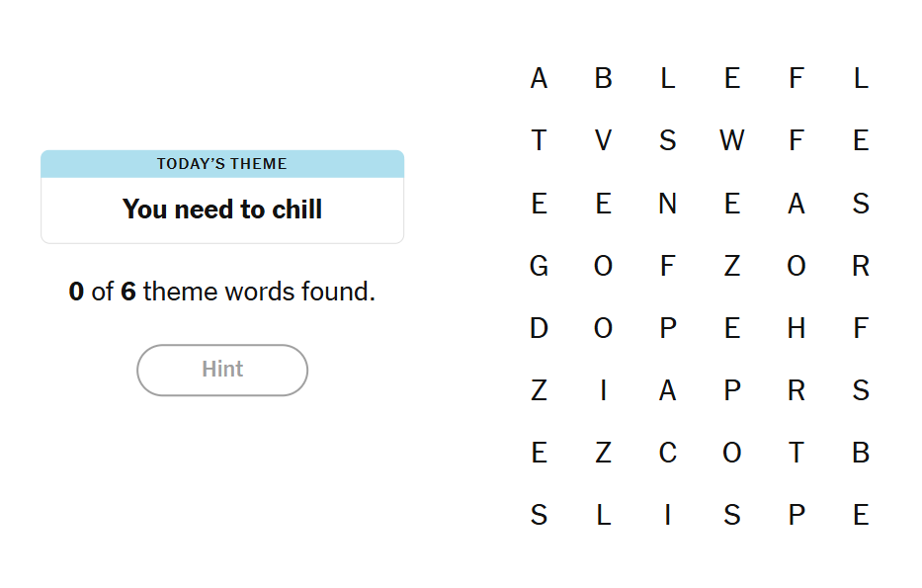Tap the I between Z and A
922x588 pixels.
click(x=603, y=390)
